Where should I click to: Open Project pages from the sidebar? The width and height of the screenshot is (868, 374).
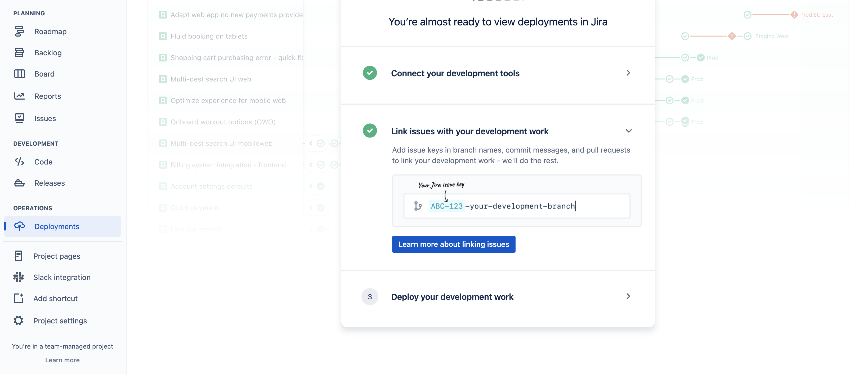(56, 256)
